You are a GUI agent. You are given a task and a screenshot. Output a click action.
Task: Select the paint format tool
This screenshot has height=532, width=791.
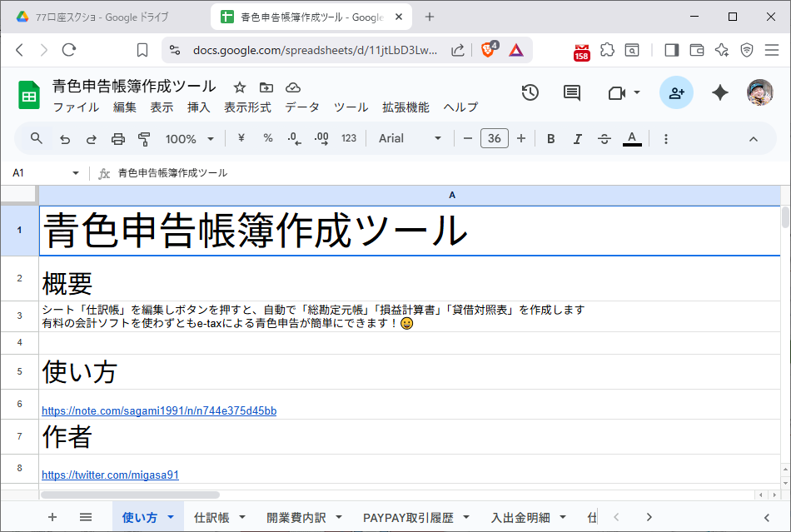coord(143,138)
